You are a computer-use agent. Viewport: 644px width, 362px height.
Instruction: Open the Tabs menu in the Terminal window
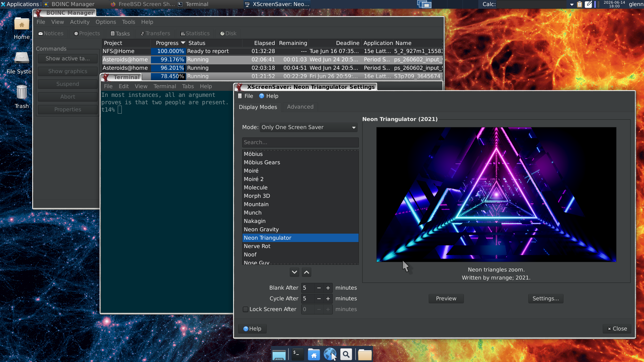coord(188,86)
